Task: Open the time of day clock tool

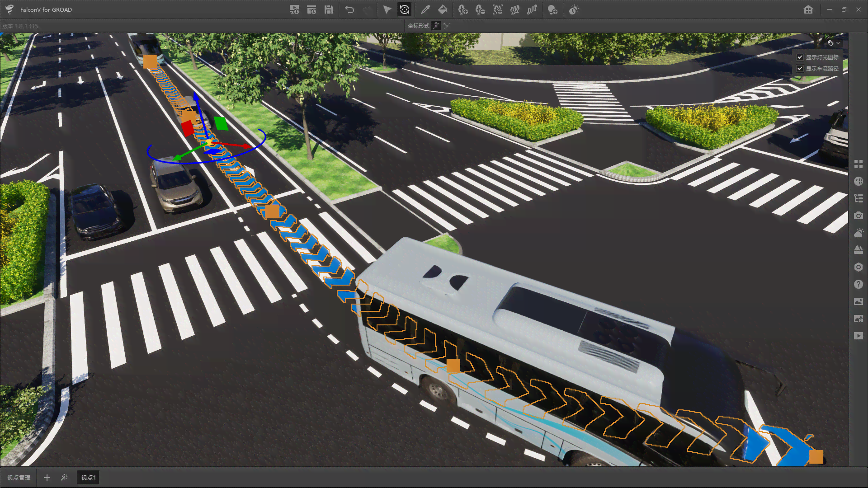Action: click(x=574, y=9)
